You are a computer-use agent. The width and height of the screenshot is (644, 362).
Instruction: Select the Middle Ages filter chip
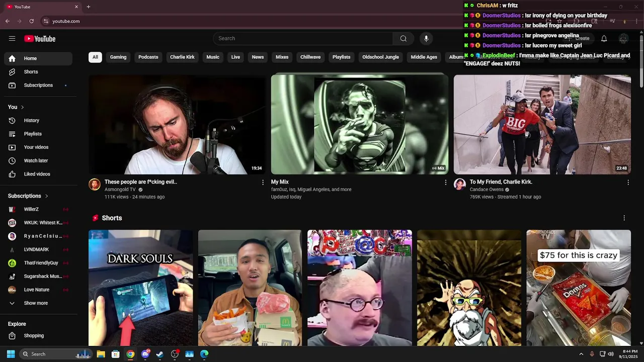(x=424, y=57)
